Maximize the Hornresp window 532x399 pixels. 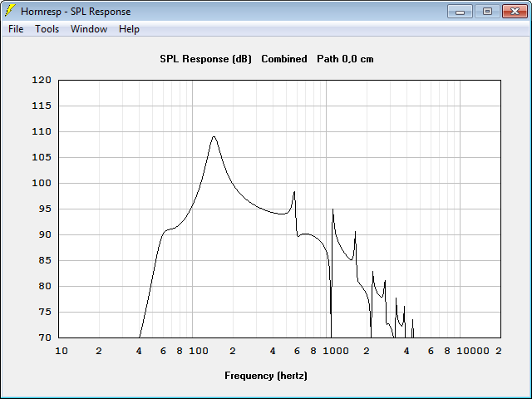tap(487, 12)
